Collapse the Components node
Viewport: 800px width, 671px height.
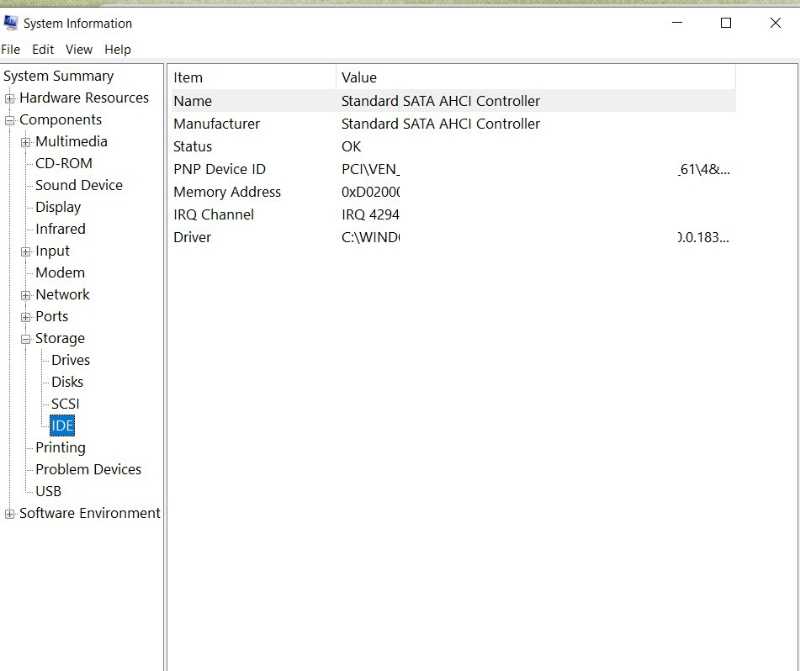pos(10,119)
